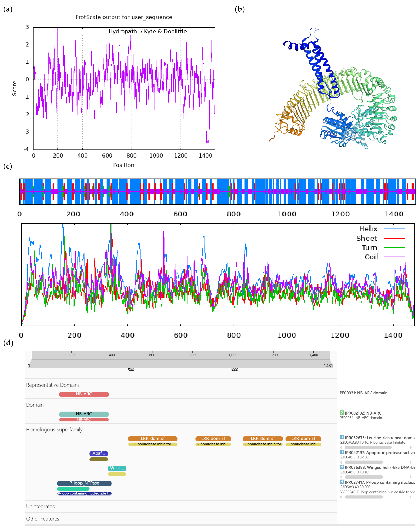Image resolution: width=420 pixels, height=529 pixels.
Task: Open the IPR002182: NB-ARC link
Action: pos(363,413)
